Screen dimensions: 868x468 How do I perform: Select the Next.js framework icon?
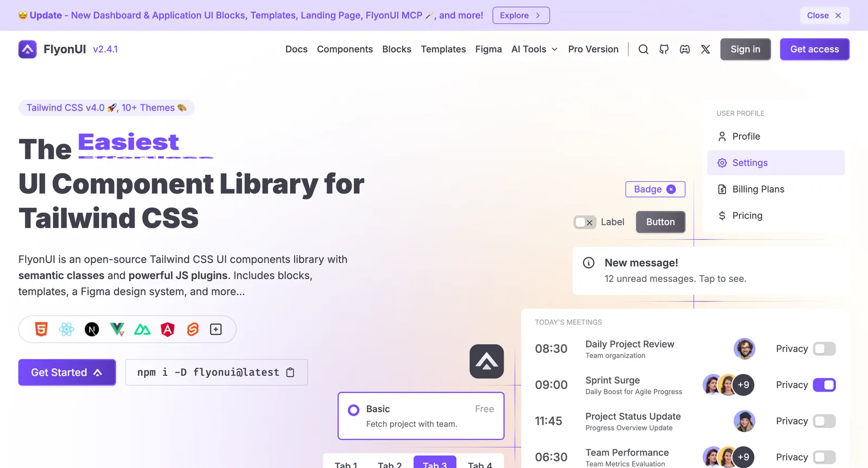[92, 329]
